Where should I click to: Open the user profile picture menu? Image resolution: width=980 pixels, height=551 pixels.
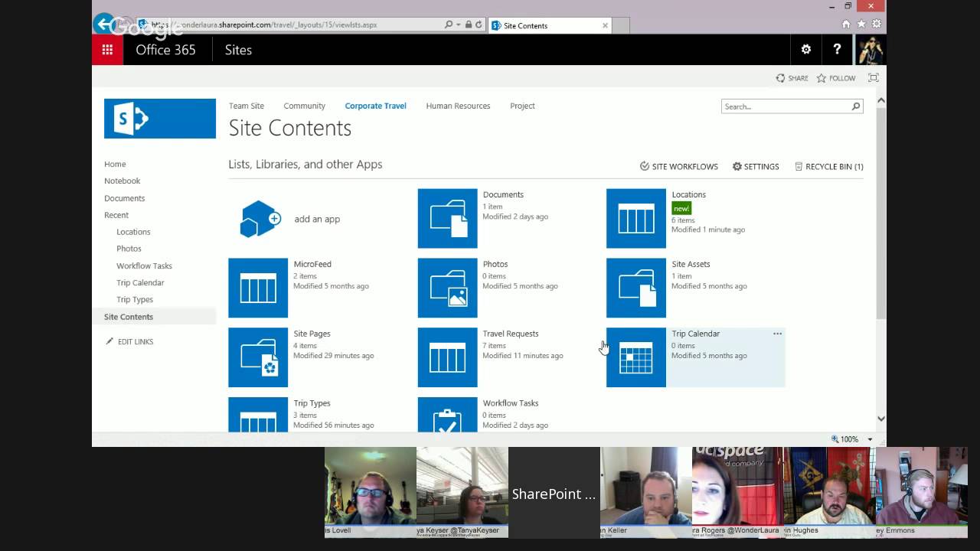pos(870,50)
